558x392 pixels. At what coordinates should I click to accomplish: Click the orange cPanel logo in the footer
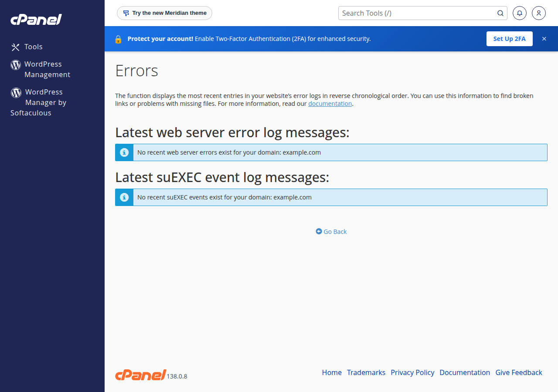click(x=140, y=375)
